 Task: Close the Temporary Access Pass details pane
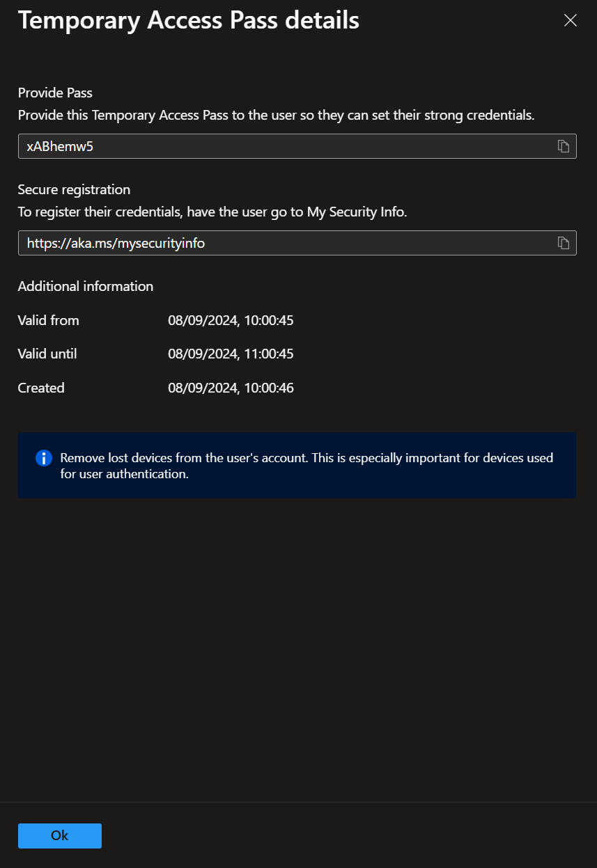(570, 21)
